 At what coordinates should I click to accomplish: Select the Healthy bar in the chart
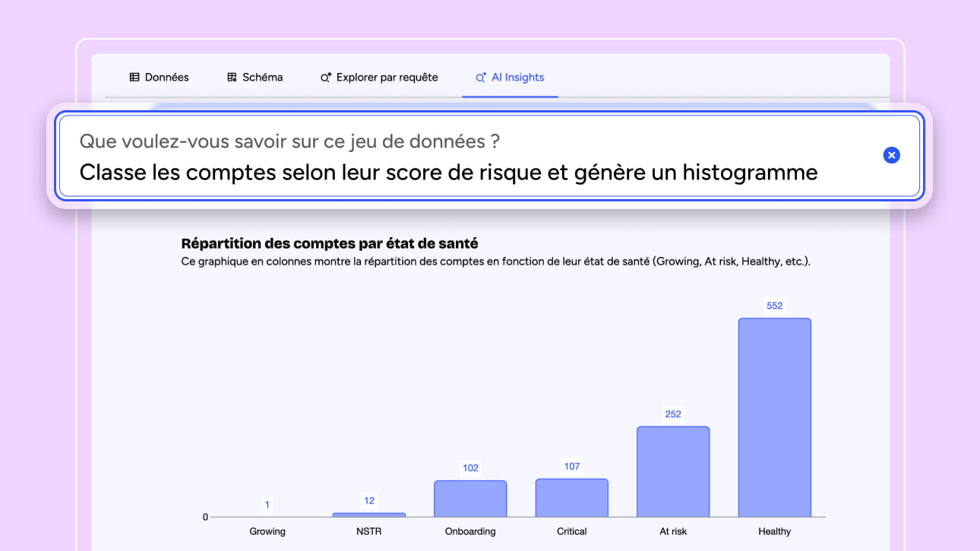pyautogui.click(x=774, y=417)
